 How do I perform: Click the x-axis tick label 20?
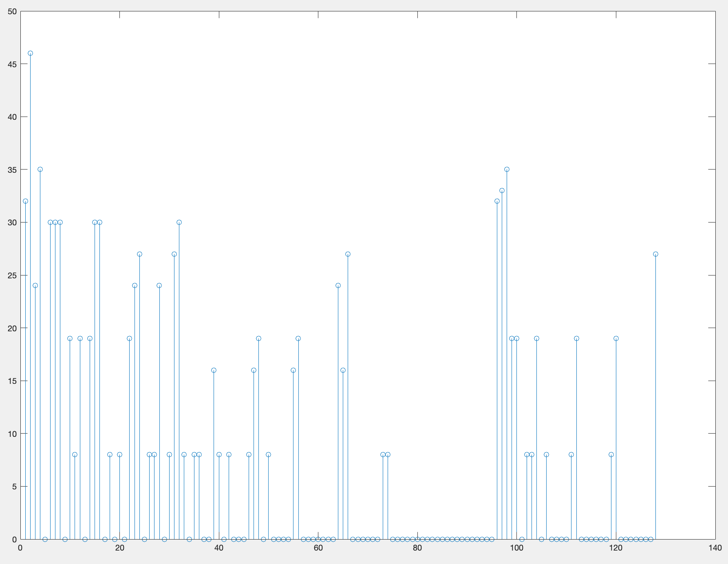click(120, 548)
